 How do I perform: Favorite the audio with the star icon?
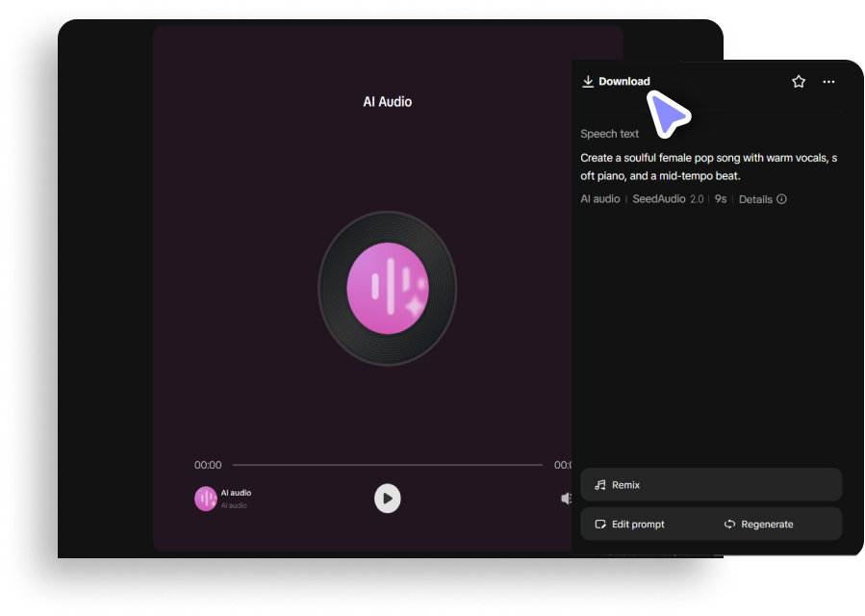pos(799,82)
